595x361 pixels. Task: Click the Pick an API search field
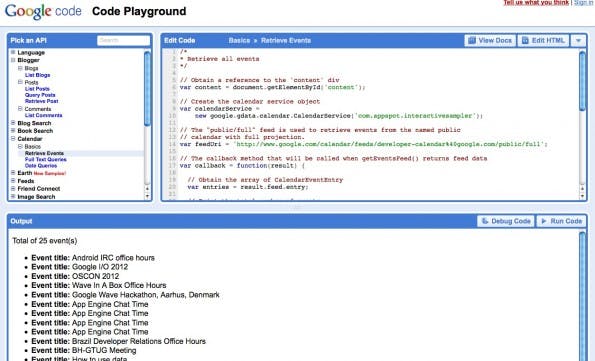click(x=123, y=40)
